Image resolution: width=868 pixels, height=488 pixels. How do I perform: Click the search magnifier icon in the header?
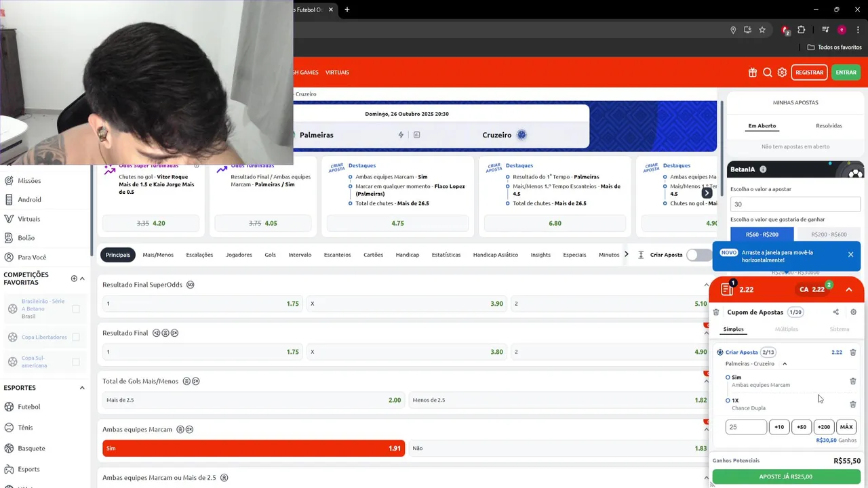768,73
